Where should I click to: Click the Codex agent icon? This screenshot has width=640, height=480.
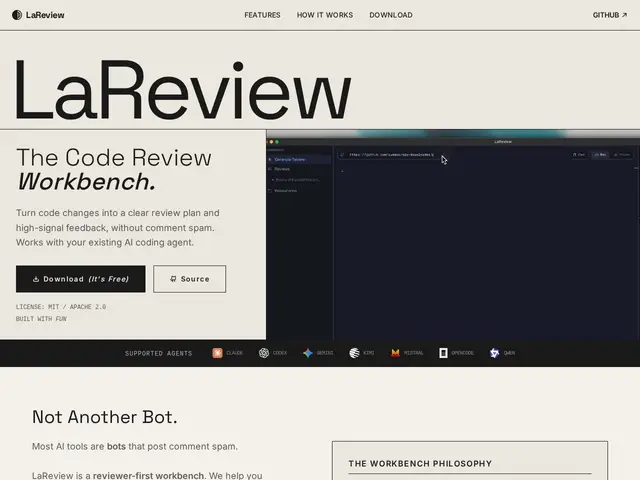click(x=264, y=353)
